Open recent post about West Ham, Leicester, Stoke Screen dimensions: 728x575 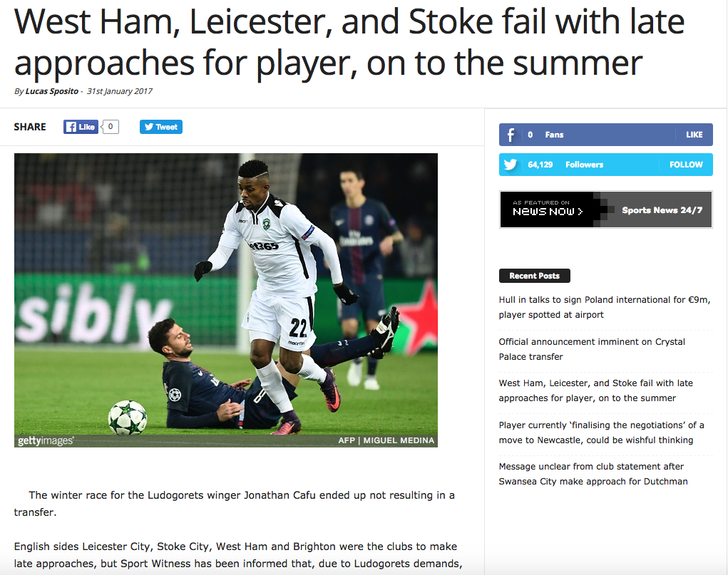595,390
